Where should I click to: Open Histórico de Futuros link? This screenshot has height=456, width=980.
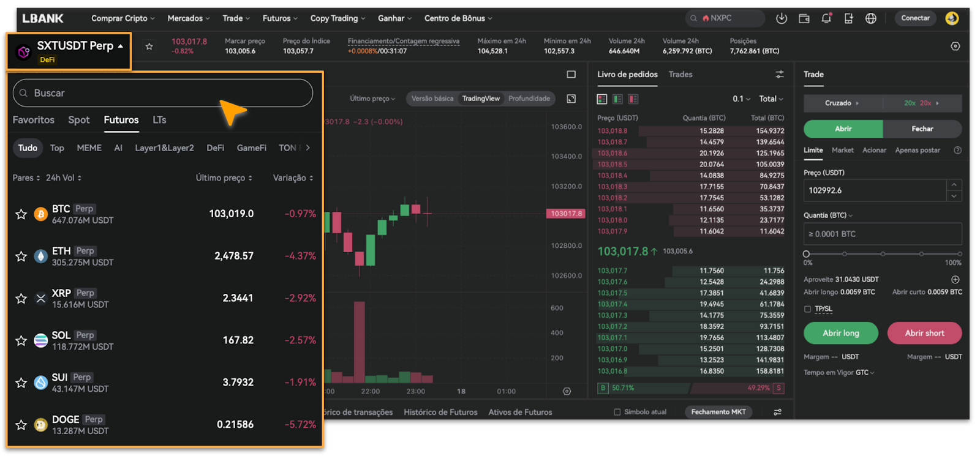[x=440, y=412]
